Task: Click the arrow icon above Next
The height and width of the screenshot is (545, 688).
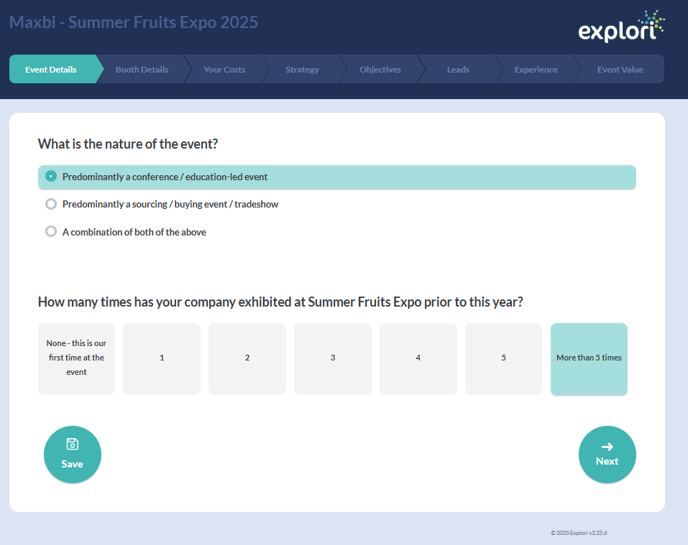Action: (x=607, y=447)
